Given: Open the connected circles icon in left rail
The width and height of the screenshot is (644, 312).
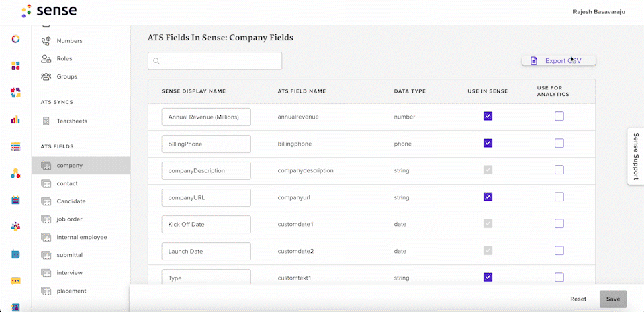Looking at the screenshot, I should click(x=15, y=173).
